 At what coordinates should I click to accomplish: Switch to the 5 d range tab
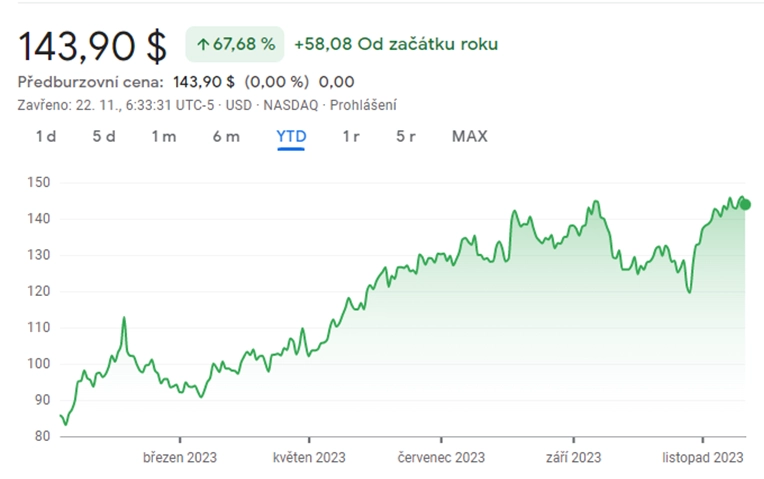(x=104, y=136)
